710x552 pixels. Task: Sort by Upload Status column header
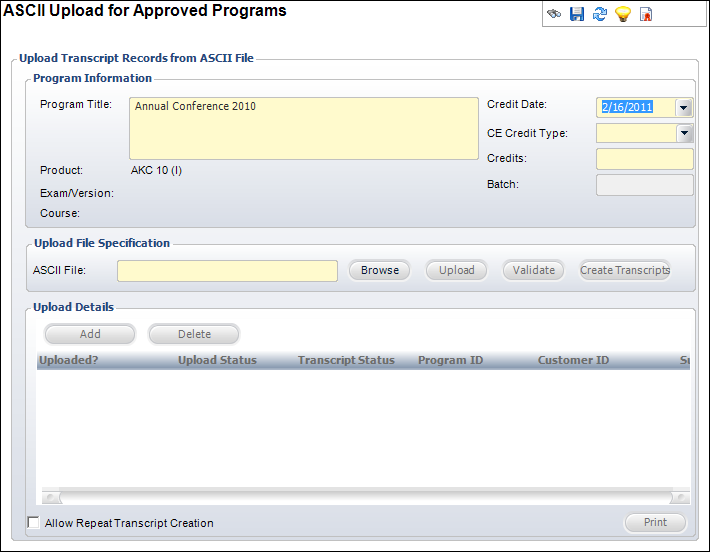coord(217,360)
